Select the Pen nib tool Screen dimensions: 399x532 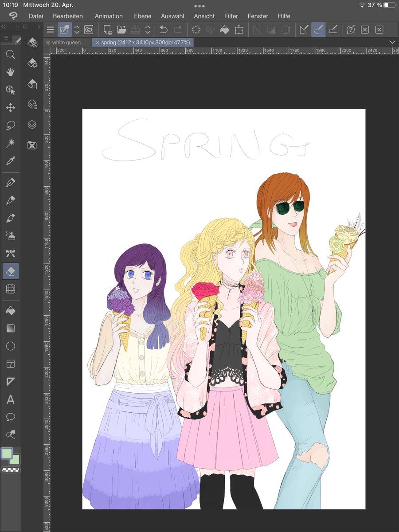click(11, 182)
